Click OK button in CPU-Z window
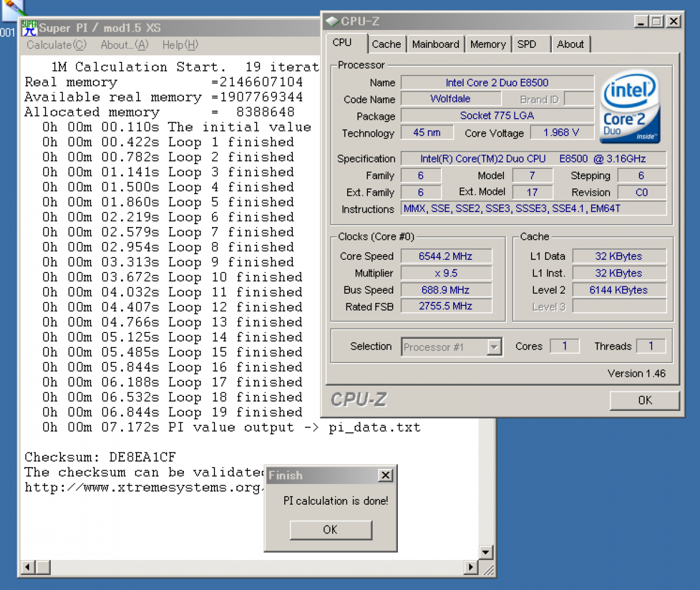This screenshot has height=590, width=700. (645, 400)
